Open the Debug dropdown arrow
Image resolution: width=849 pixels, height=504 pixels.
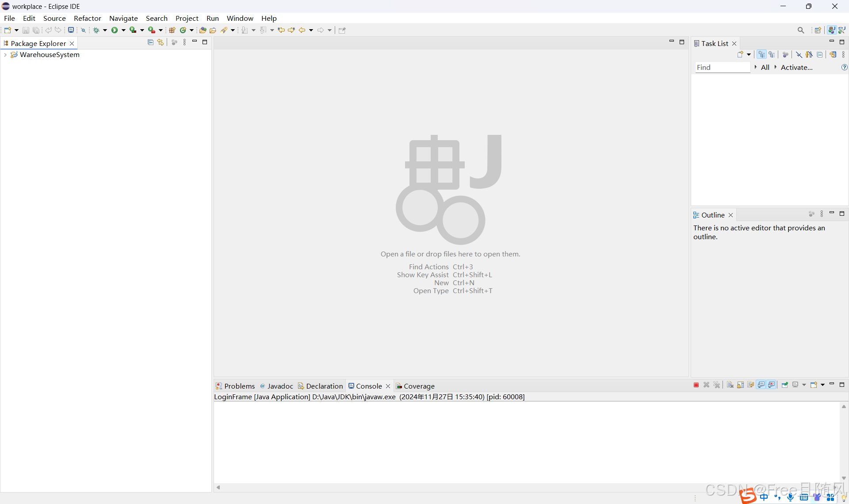105,30
